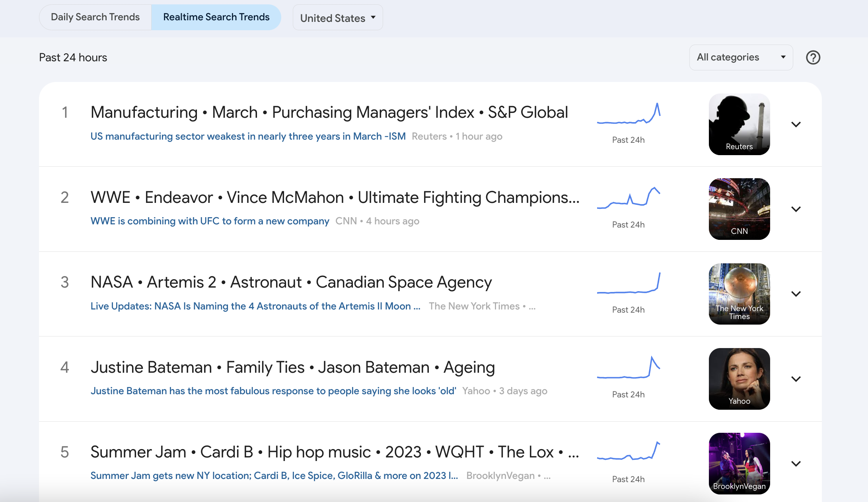This screenshot has width=868, height=502.
Task: Switch to Daily Search Trends
Action: (x=95, y=17)
